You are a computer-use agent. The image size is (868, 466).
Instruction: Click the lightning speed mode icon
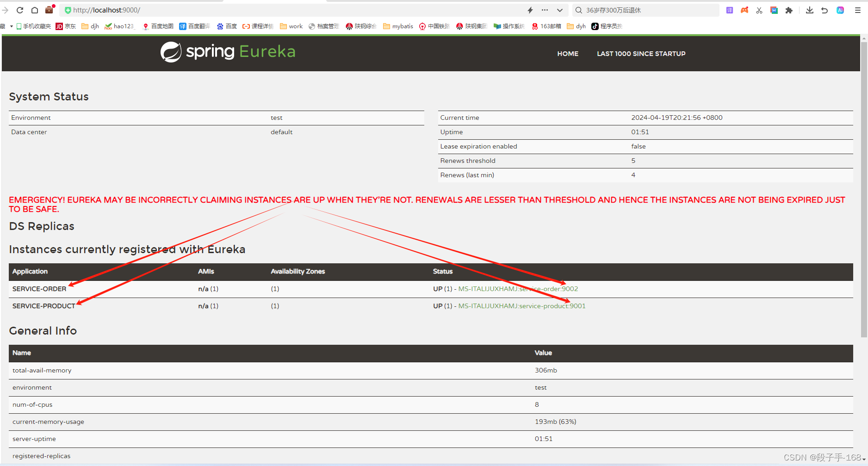coord(530,10)
